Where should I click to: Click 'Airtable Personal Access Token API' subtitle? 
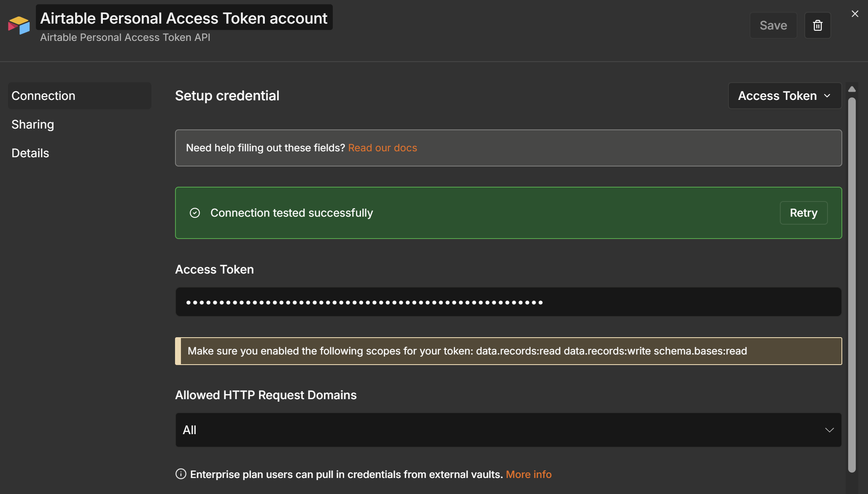pos(125,38)
